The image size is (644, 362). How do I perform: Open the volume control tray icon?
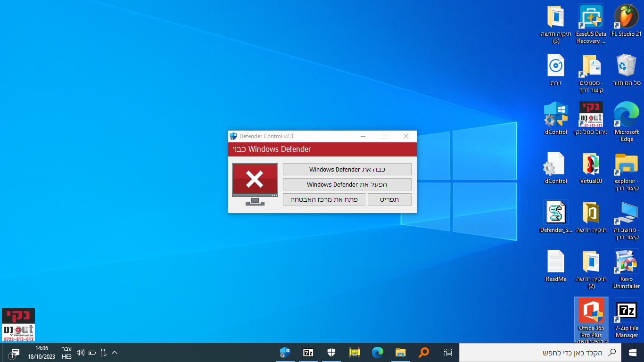point(80,353)
